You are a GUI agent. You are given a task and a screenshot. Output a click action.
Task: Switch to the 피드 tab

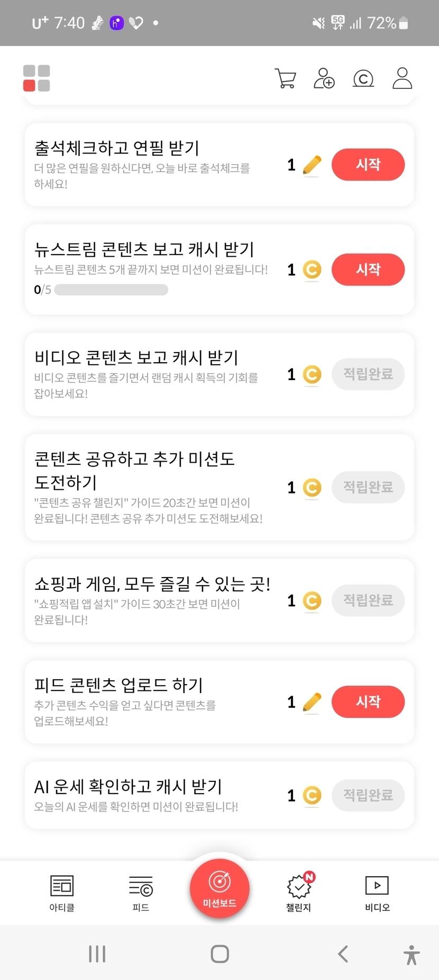click(141, 893)
